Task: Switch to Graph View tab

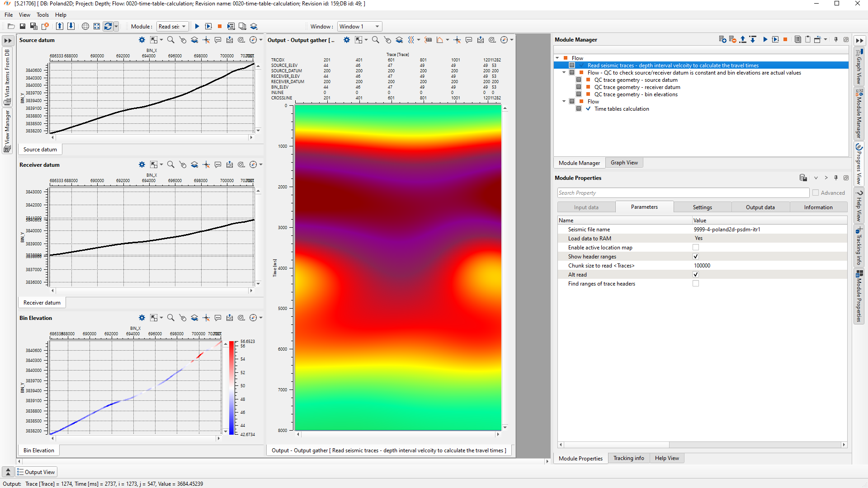Action: [624, 163]
